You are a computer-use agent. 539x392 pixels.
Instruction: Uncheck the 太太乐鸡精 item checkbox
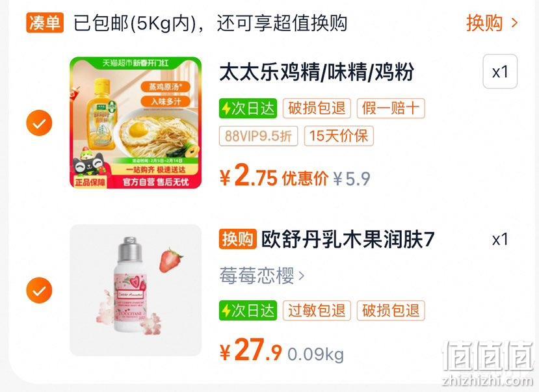click(39, 123)
